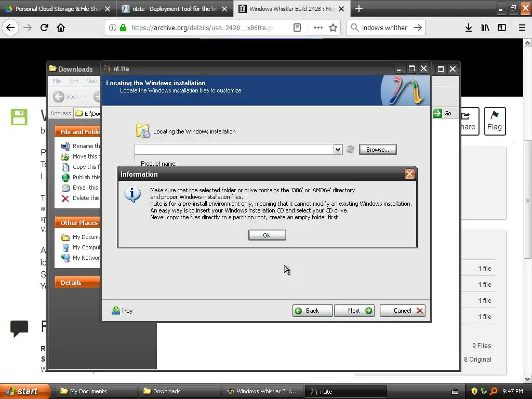
Task: Send nLite to Tray
Action: 122,311
